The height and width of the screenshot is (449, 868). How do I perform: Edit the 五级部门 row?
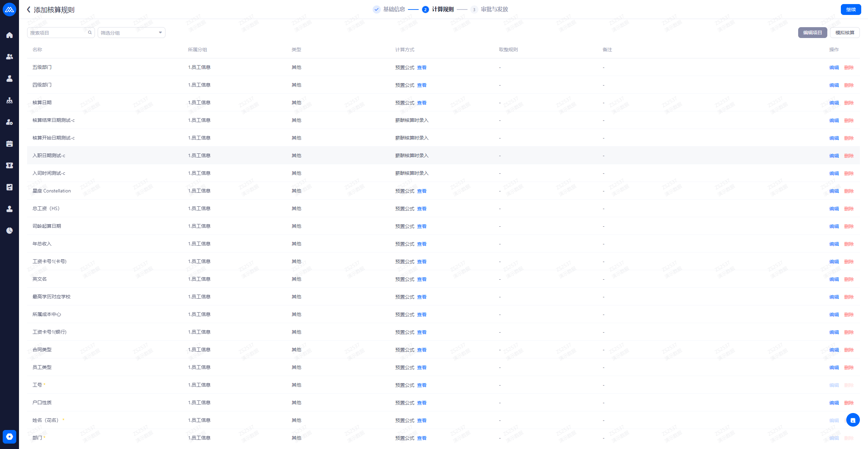pos(834,68)
